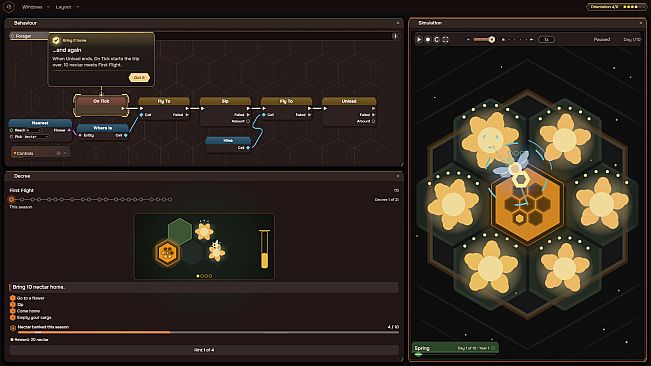
Task: Open the Layout menu
Action: pyautogui.click(x=64, y=7)
